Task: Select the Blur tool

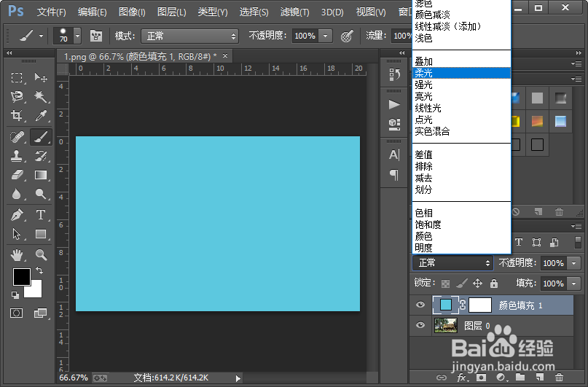Action: point(17,194)
